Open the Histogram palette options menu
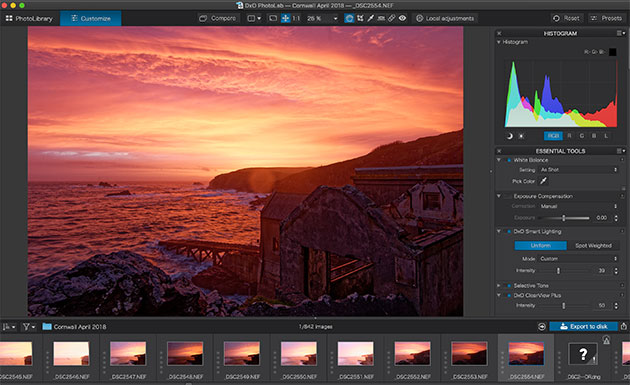 click(621, 33)
